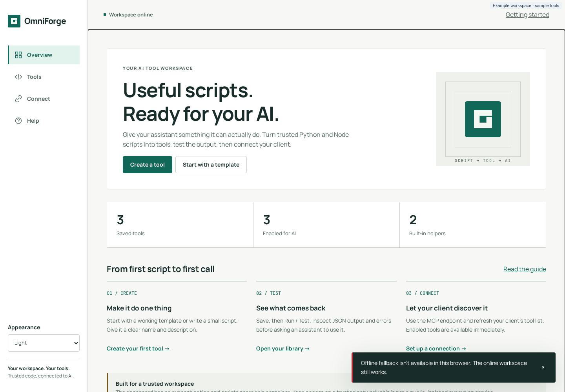Open the Tools section label
The image size is (565, 392).
tap(34, 77)
